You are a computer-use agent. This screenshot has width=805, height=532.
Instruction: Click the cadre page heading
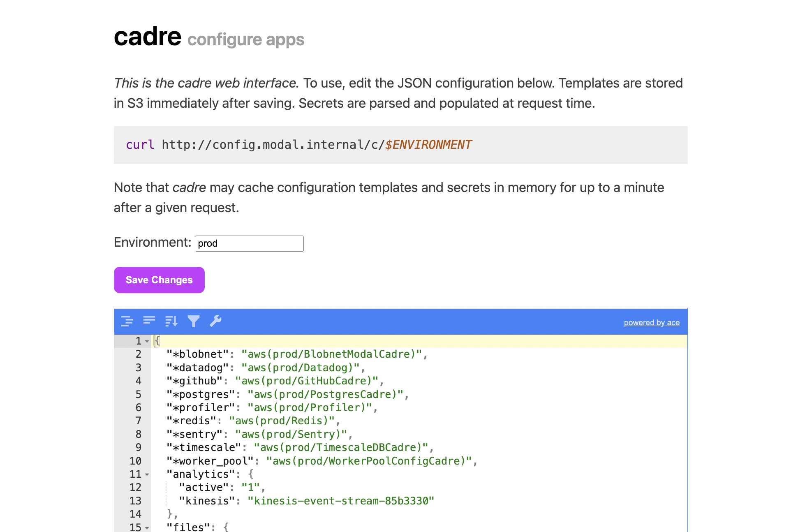[148, 36]
